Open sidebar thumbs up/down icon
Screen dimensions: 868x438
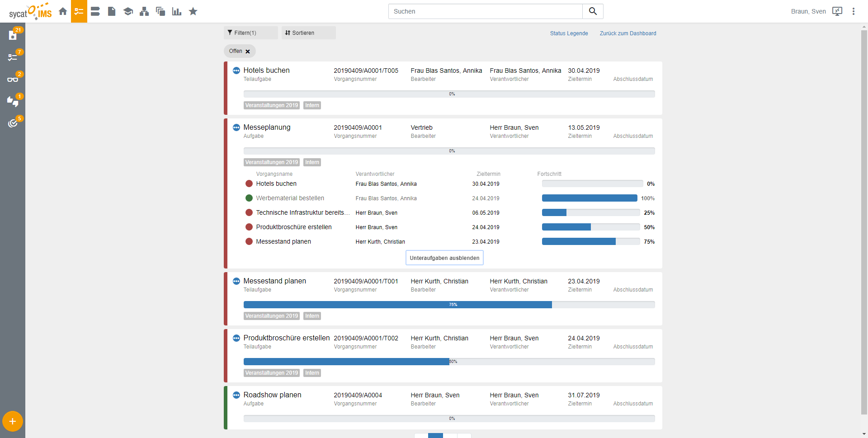pos(13,102)
